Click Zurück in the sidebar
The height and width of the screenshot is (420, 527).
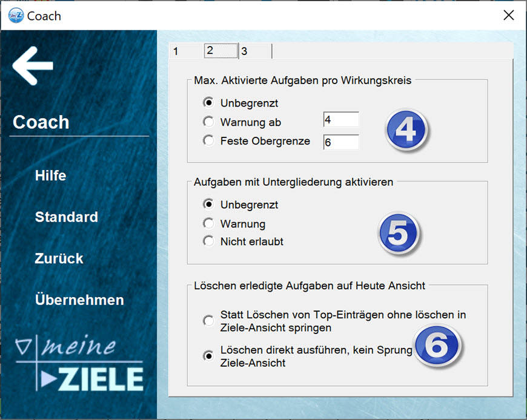[x=59, y=258]
